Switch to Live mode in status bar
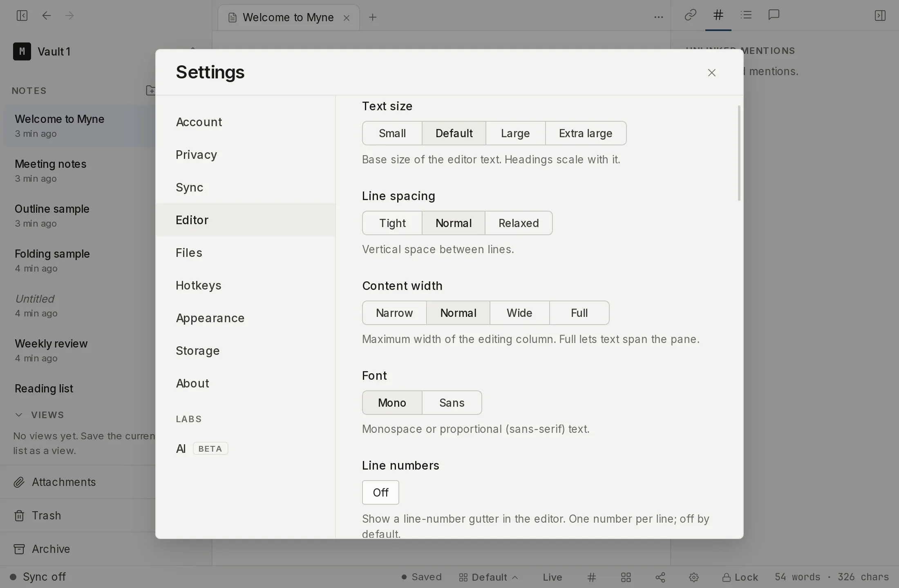 [552, 577]
